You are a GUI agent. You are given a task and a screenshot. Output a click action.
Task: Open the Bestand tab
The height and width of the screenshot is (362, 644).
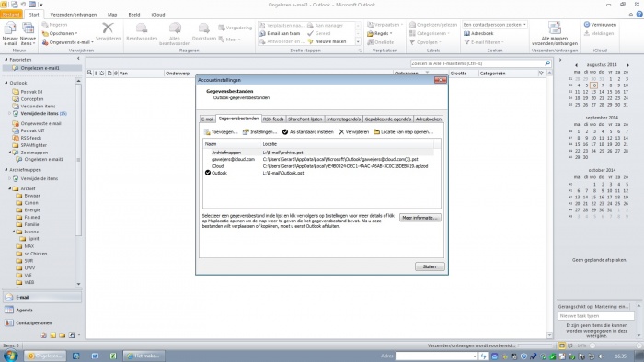(x=11, y=15)
